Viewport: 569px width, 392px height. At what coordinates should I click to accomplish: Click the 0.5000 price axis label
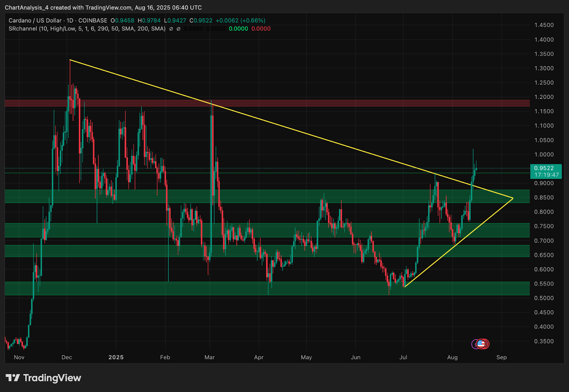point(544,298)
